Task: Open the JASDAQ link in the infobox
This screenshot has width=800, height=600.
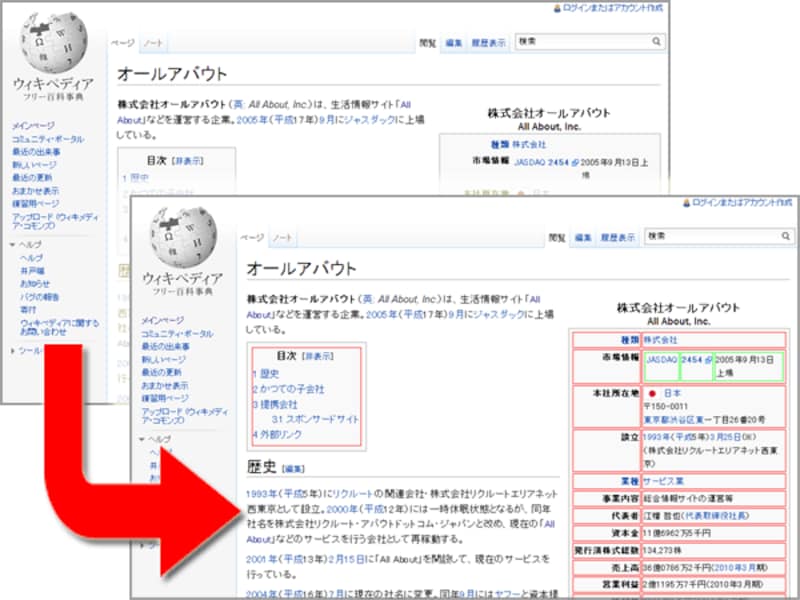Action: (x=662, y=359)
